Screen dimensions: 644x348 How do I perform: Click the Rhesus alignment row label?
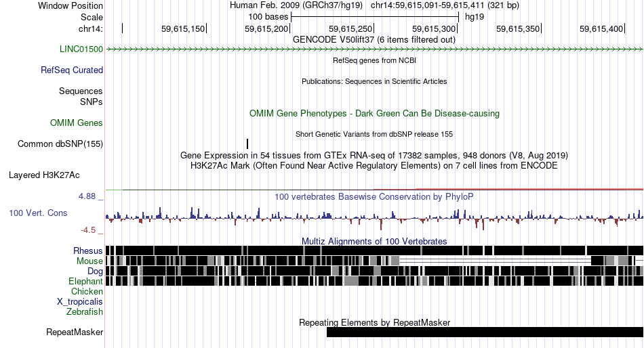88,251
